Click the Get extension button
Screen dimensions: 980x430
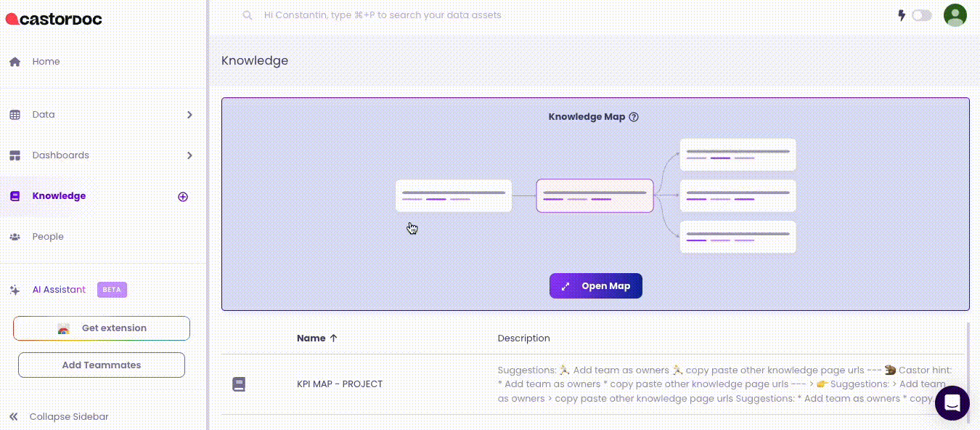click(102, 328)
